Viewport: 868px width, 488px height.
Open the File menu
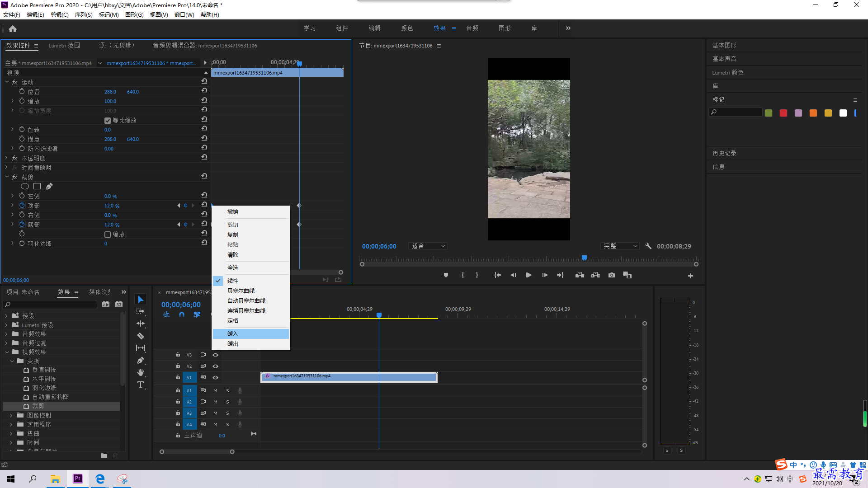pos(12,15)
